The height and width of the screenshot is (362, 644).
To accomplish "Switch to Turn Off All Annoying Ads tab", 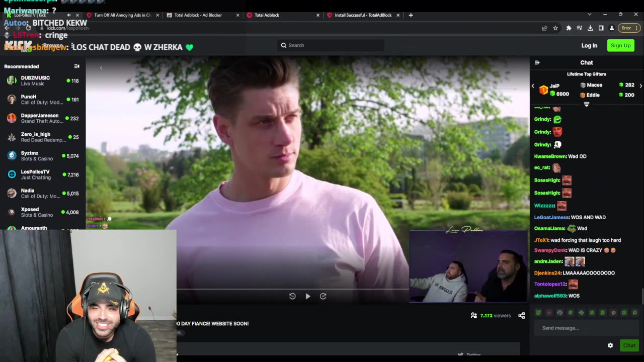I will click(123, 15).
